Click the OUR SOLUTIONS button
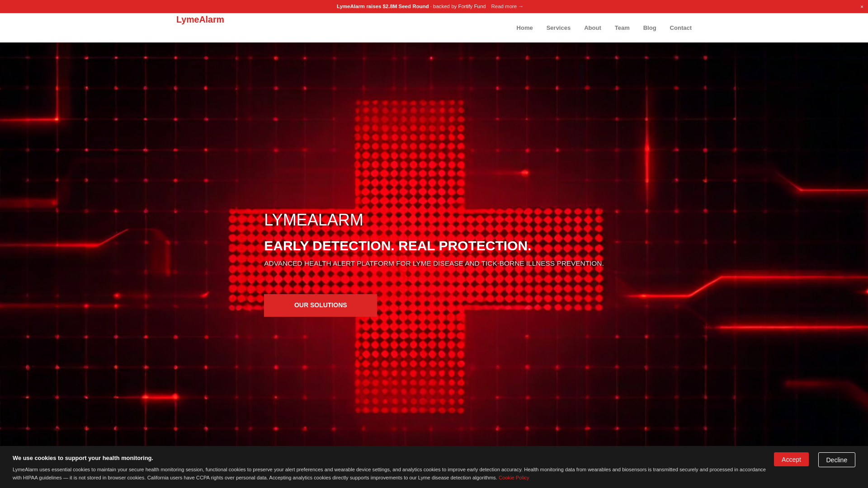 coord(321,305)
